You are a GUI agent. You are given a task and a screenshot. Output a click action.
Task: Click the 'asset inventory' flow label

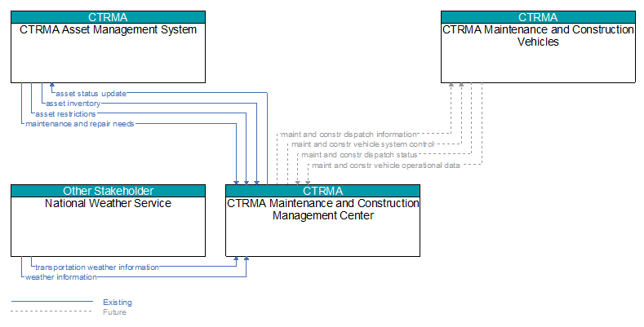(x=73, y=104)
